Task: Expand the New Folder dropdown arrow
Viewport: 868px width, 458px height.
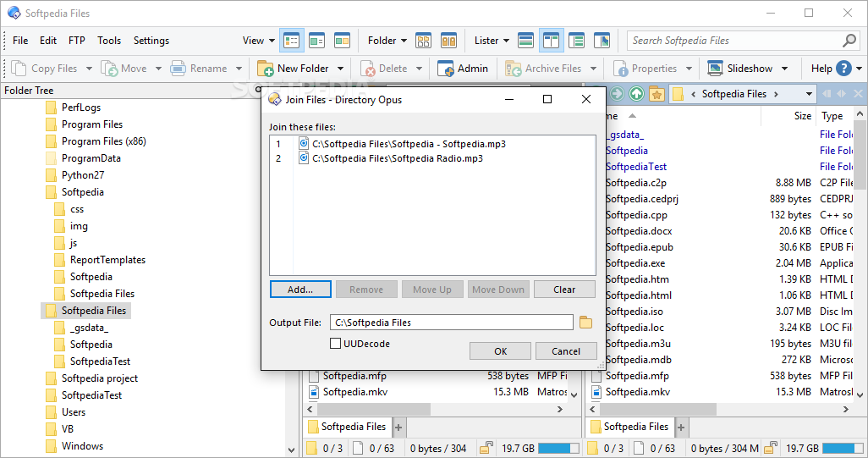Action: click(340, 69)
